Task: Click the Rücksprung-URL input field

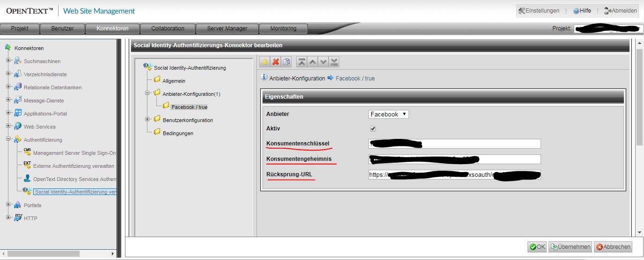Action: pos(454,174)
